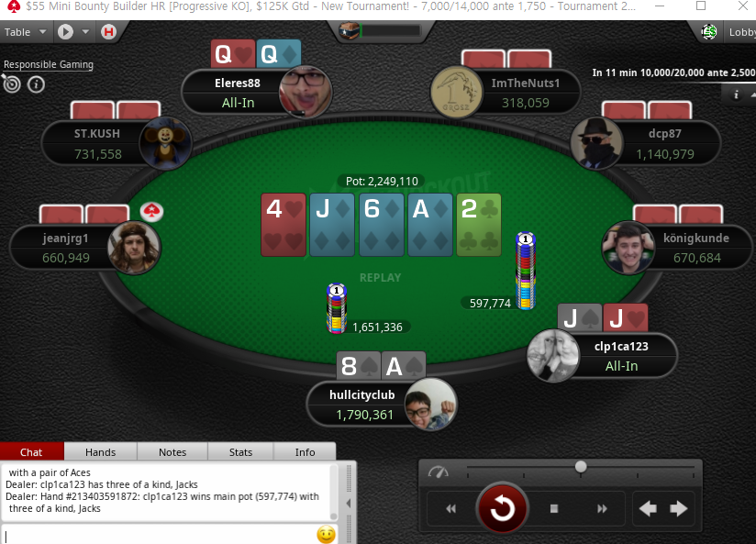Click the replay speed slider handle
Screen dimensions: 756x544
(581, 466)
